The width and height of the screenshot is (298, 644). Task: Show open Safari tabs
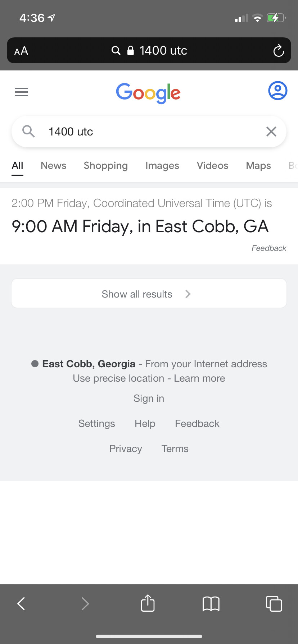pos(274,604)
